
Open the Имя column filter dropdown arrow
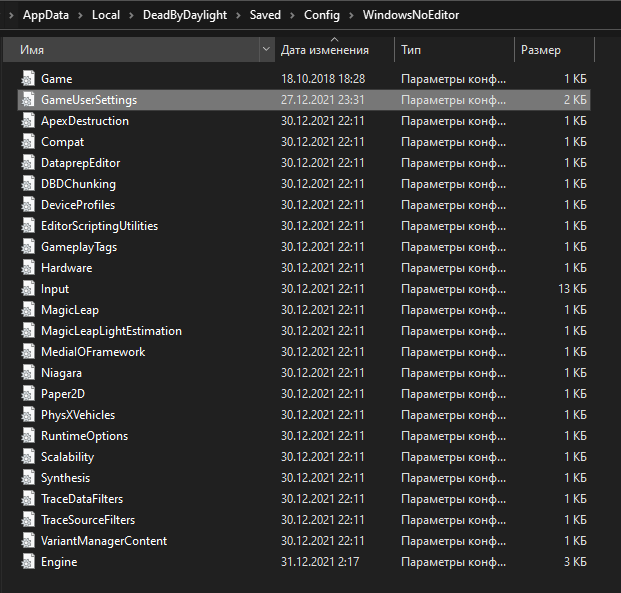266,49
